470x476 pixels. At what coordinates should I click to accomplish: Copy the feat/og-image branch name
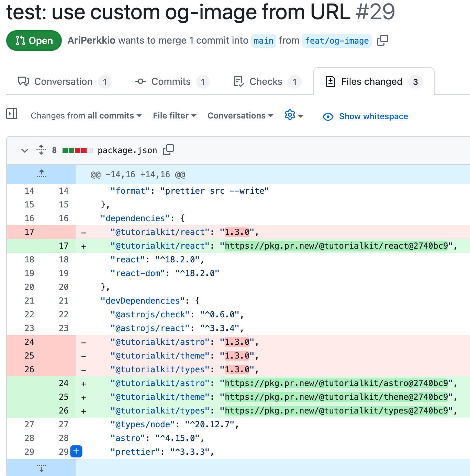(x=382, y=41)
